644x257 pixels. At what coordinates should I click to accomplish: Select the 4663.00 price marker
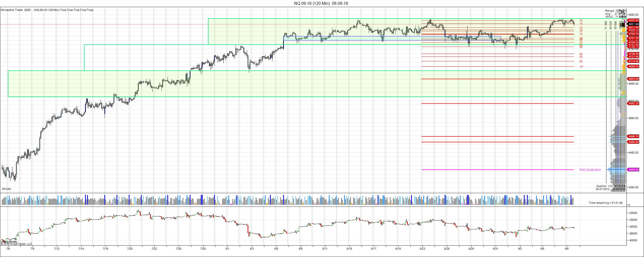click(633, 79)
